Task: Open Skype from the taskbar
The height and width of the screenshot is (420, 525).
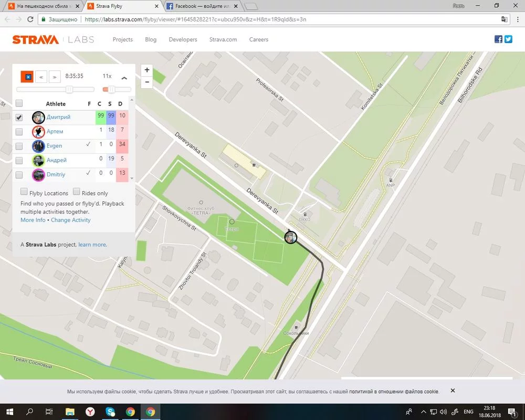Action: [x=110, y=412]
